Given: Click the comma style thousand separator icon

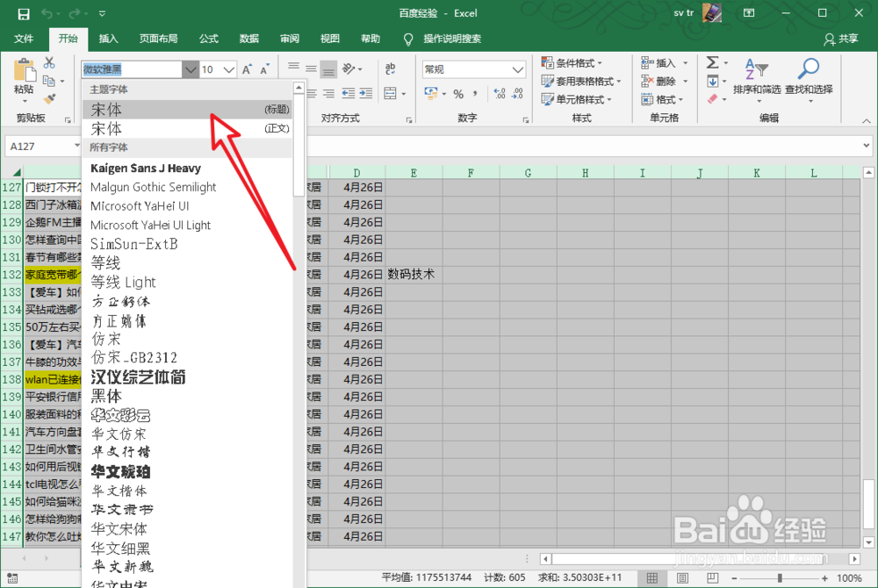Looking at the screenshot, I should tap(477, 94).
